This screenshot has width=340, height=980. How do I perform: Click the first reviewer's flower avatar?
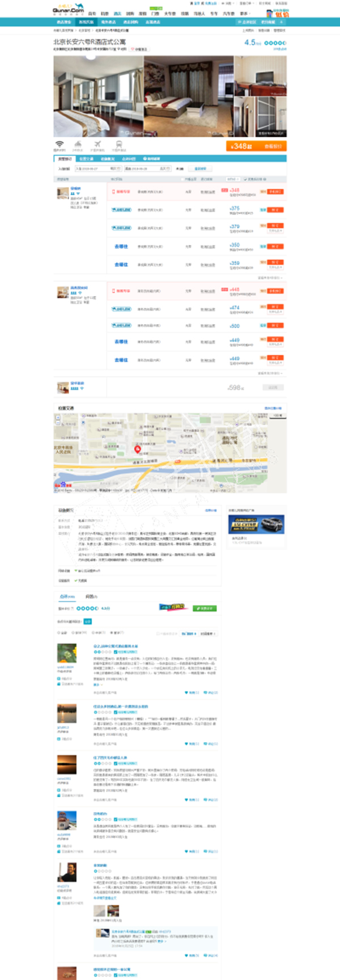point(67,654)
